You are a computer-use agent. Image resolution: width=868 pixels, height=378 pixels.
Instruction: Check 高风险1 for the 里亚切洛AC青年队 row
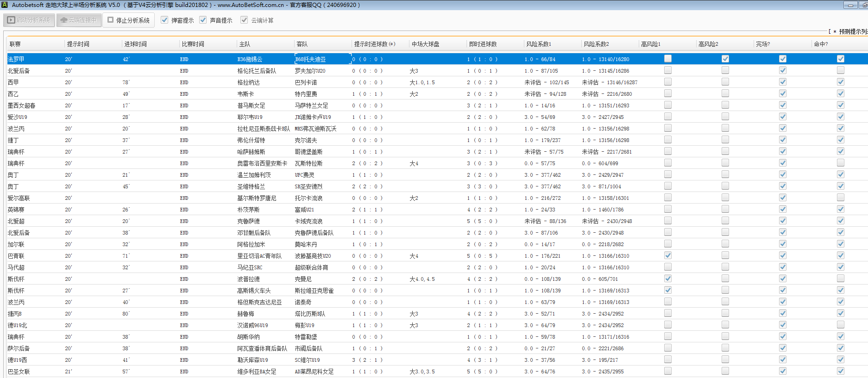[x=667, y=255]
